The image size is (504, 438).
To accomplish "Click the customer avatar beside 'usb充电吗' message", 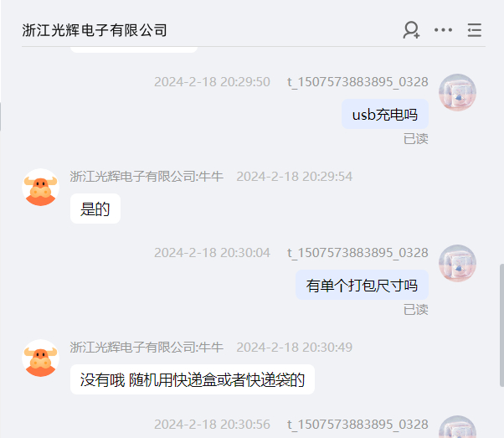I will tap(457, 93).
